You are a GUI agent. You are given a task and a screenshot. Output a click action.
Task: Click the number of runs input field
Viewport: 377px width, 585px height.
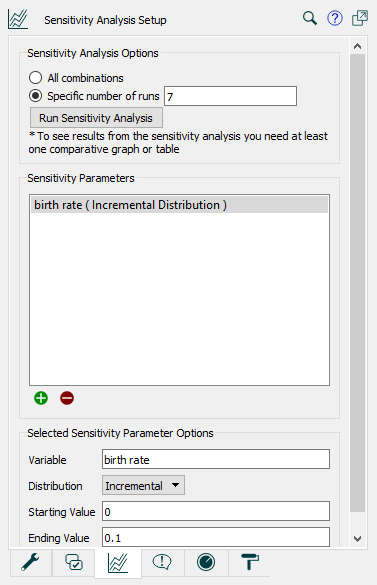point(230,96)
